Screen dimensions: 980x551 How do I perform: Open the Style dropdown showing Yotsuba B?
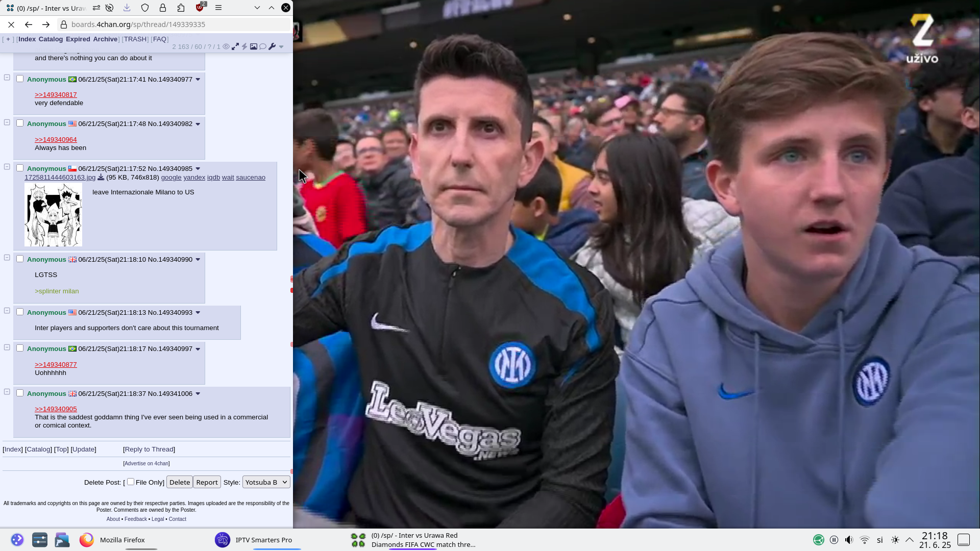[x=266, y=482]
